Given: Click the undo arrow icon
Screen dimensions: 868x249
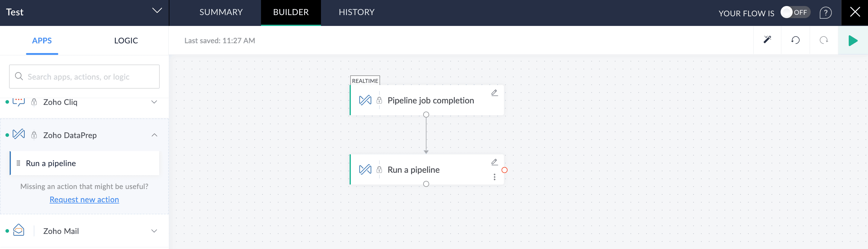Looking at the screenshot, I should coord(795,40).
